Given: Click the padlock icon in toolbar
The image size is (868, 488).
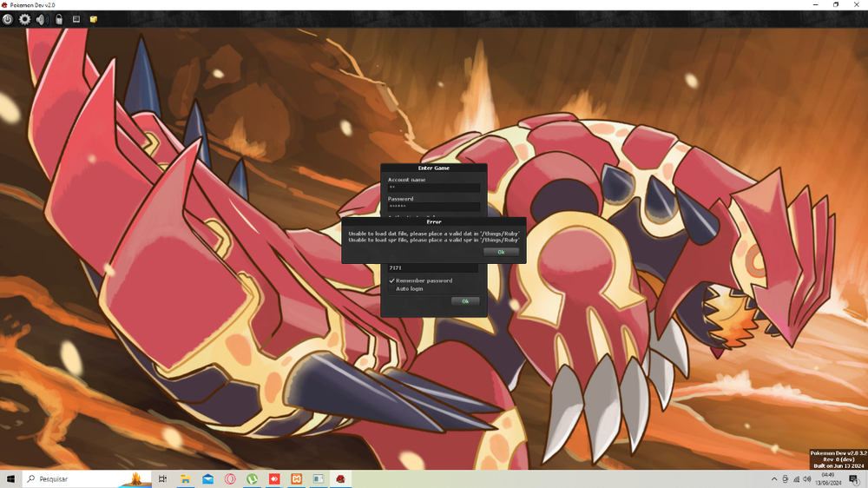Looking at the screenshot, I should [58, 19].
